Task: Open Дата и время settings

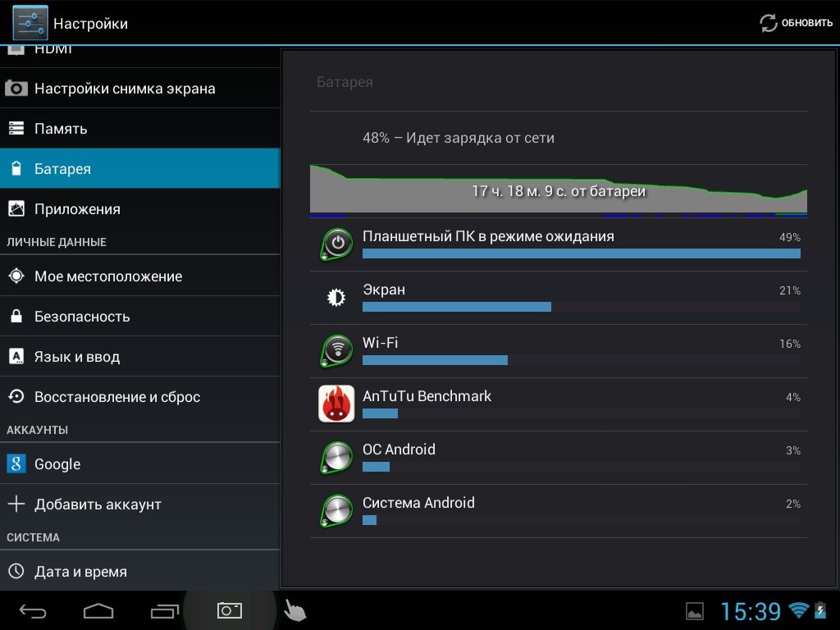Action: click(x=139, y=572)
